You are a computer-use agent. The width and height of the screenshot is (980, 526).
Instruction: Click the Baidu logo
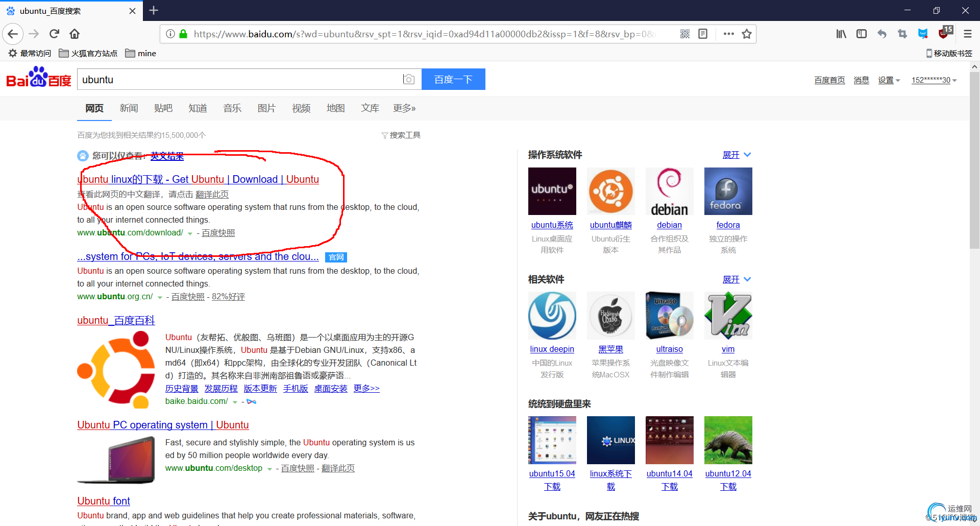(x=38, y=78)
